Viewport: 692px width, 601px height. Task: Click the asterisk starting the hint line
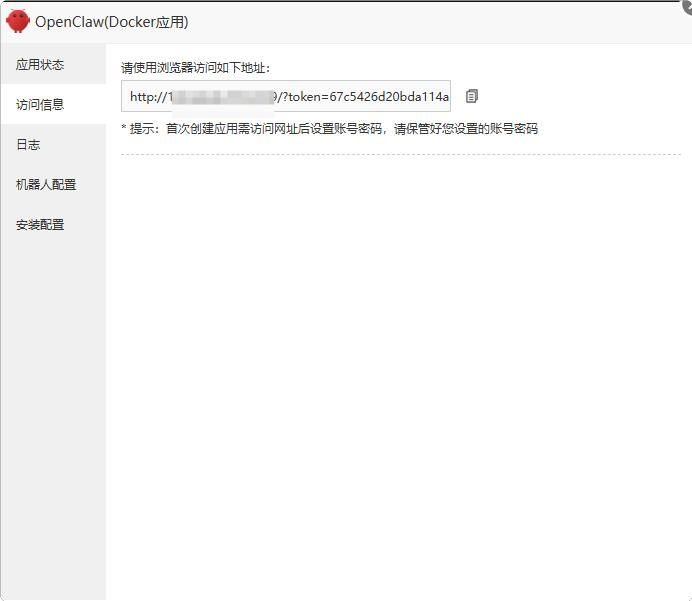click(x=124, y=129)
